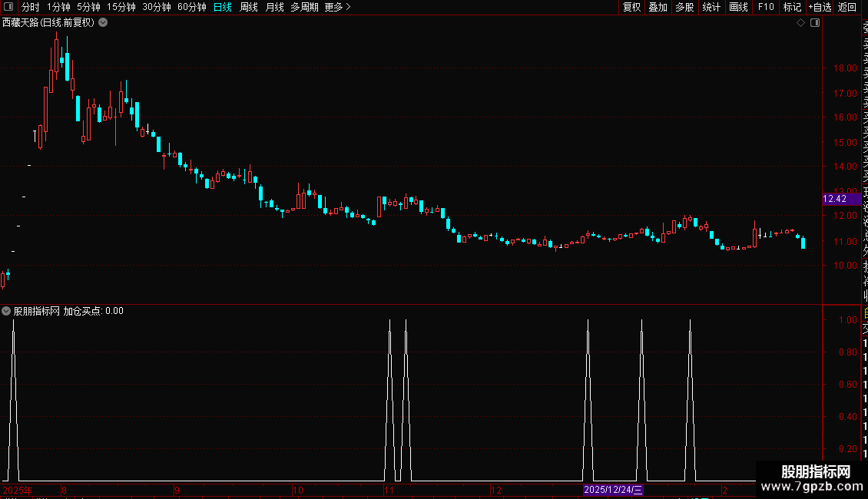Viewport: 868px width, 499px height.
Task: Click the 返回 back button
Action: tap(847, 7)
